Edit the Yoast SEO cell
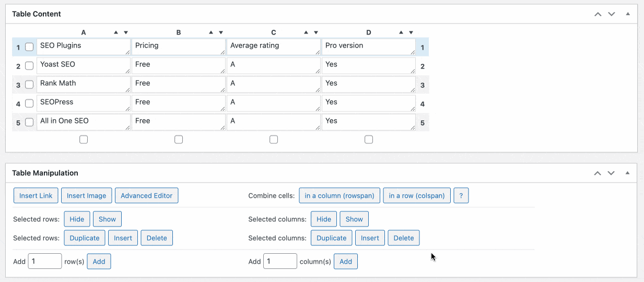Screen dimensions: 644x282 (x=84, y=65)
